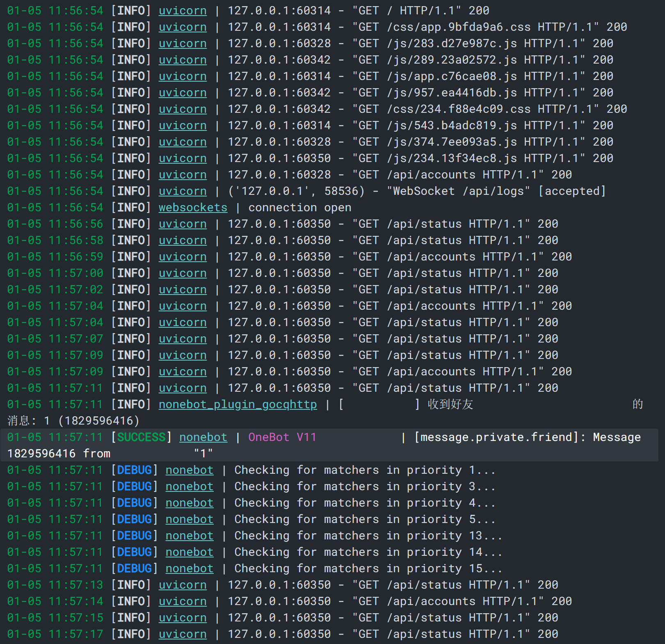Click [DEBUG] tag on priority 15 line
This screenshot has width=665, height=644.
pyautogui.click(x=135, y=569)
